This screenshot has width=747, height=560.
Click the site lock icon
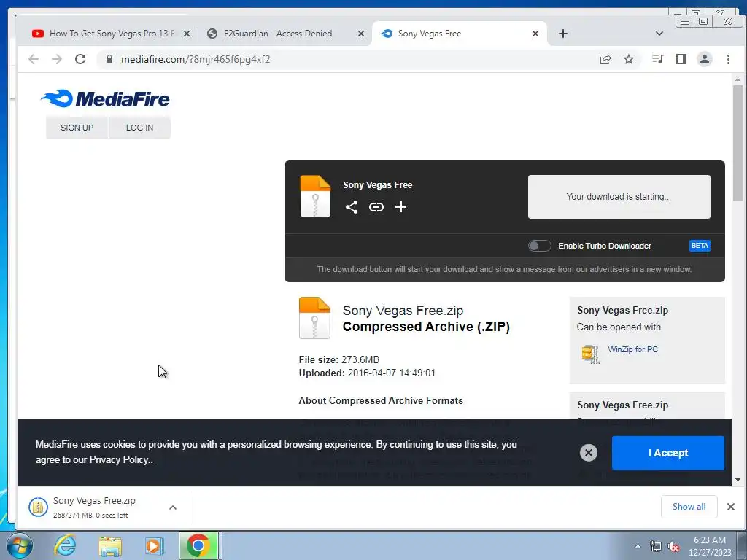(109, 59)
